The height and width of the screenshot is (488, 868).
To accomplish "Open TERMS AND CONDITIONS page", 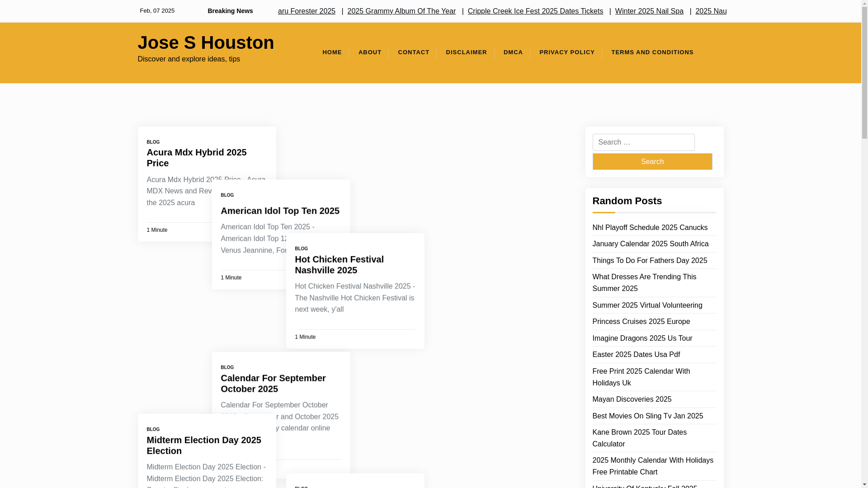I will 652,52.
